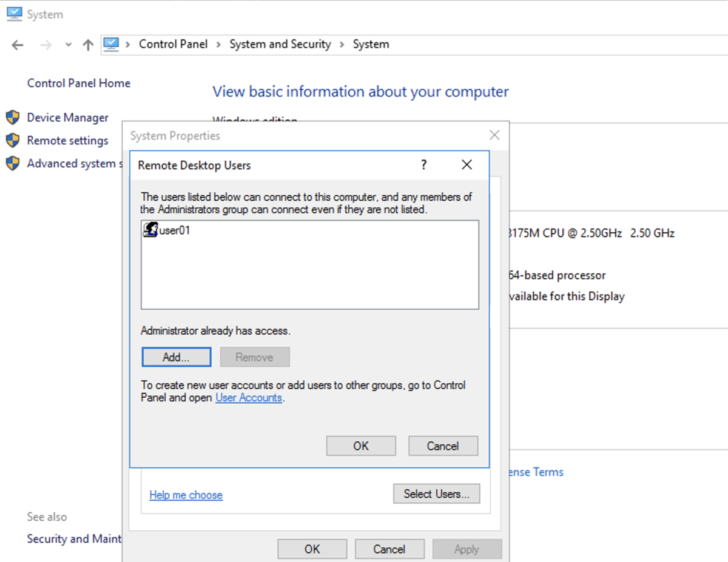Click the help question mark in Remote Desktop Users
The image size is (728, 562).
coord(423,165)
